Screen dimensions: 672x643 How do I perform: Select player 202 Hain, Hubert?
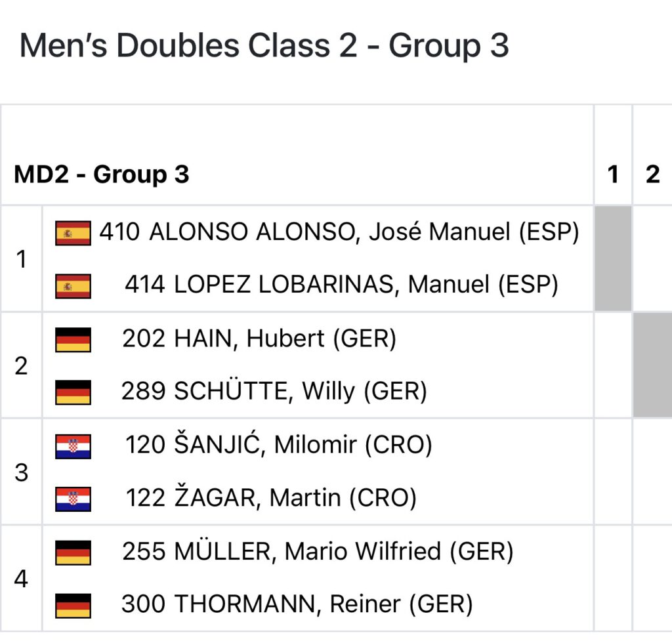(x=259, y=339)
